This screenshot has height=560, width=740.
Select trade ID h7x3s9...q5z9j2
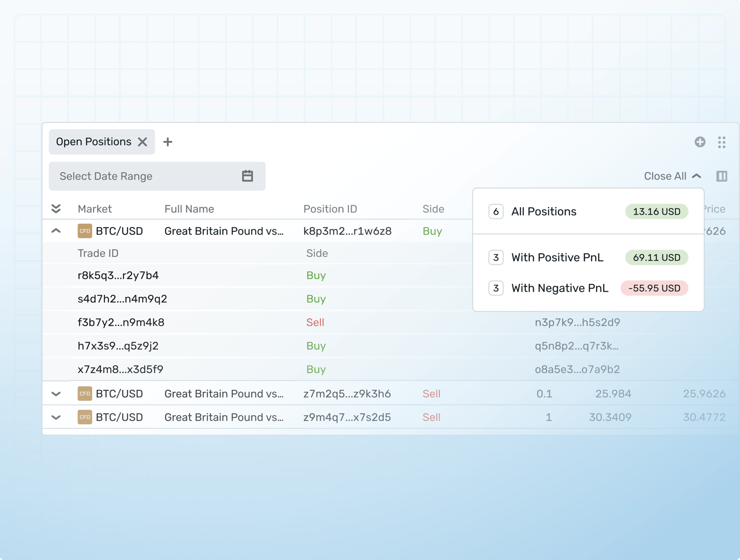point(118,346)
